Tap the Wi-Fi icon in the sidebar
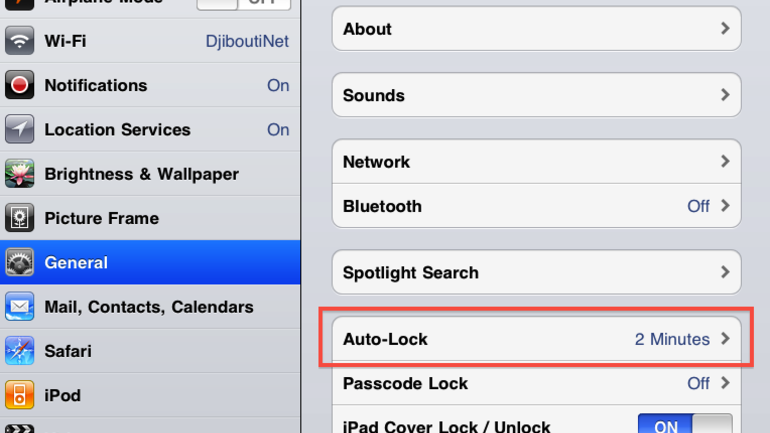The image size is (770, 433). tap(19, 41)
